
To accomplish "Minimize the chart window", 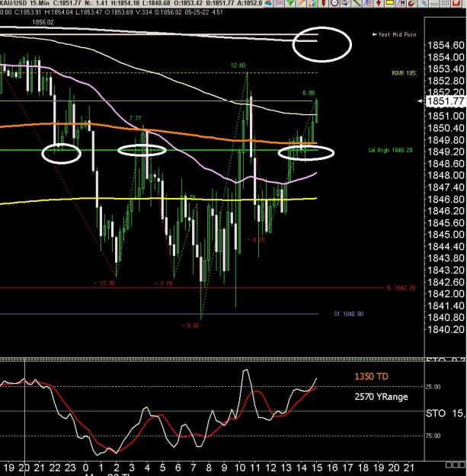I will [x=434, y=3].
